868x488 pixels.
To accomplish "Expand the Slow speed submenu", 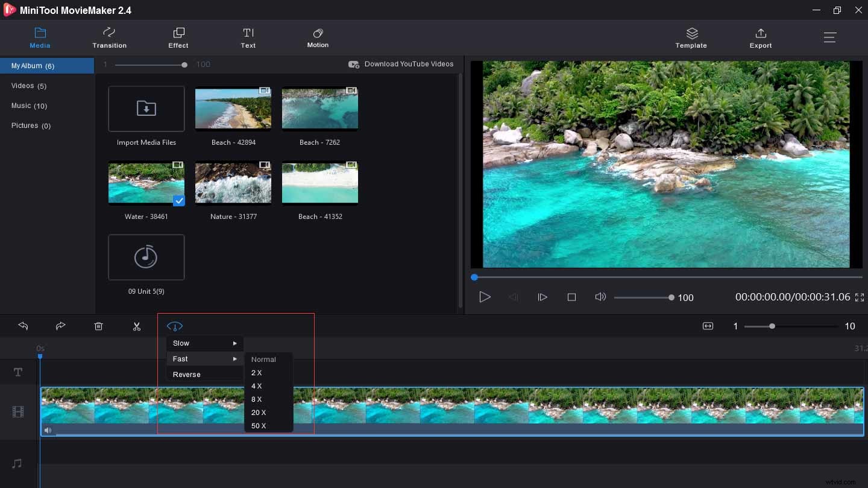I will point(205,343).
